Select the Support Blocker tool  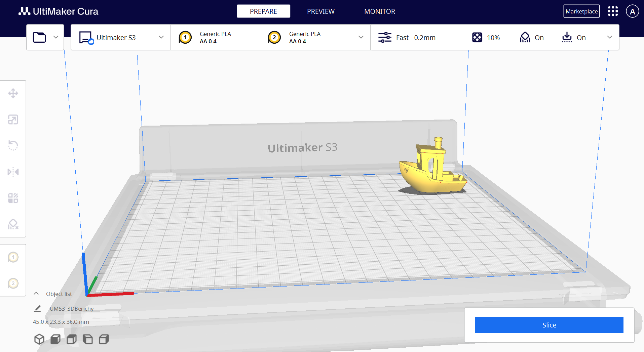(13, 224)
